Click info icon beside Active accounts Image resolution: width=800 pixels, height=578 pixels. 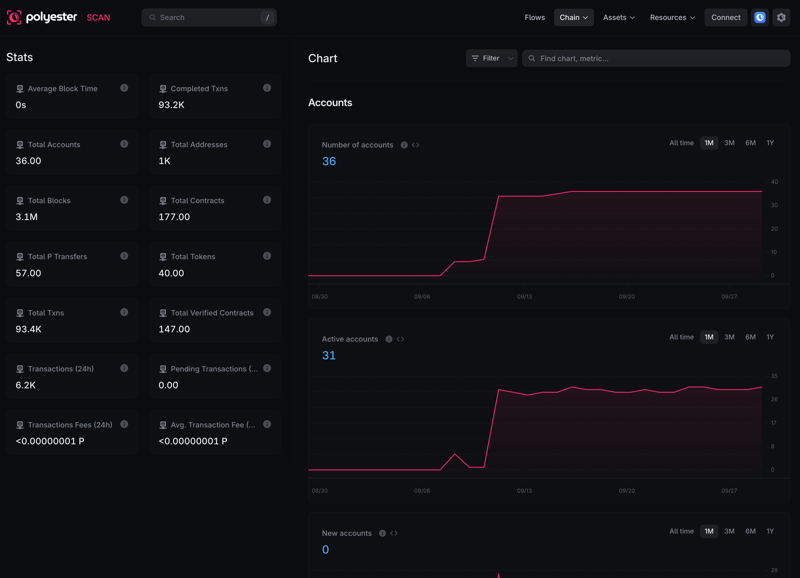[x=389, y=339]
